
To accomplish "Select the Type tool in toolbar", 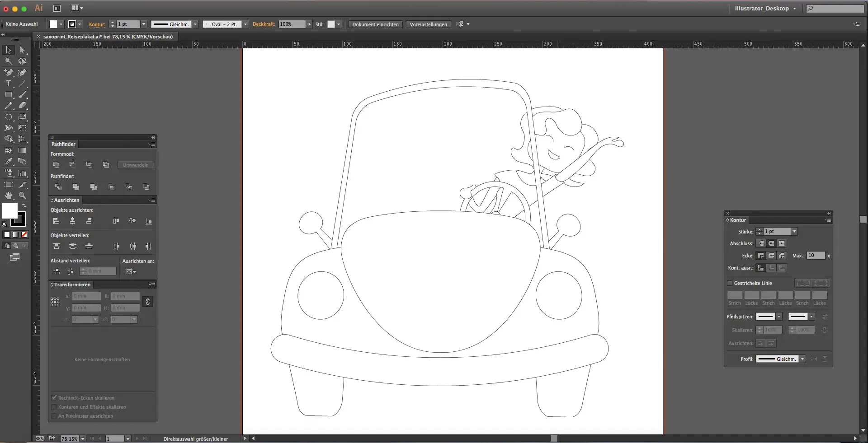I will [x=8, y=84].
